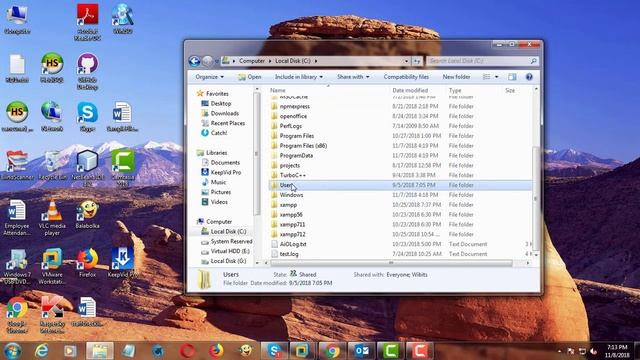Sort by the Date modified column
The height and width of the screenshot is (360, 640).
coord(418,90)
